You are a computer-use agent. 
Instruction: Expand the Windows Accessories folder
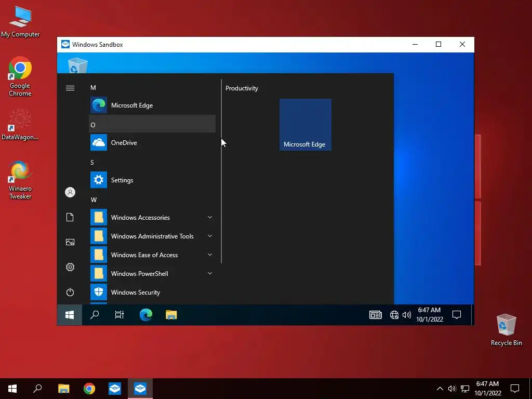(x=153, y=217)
